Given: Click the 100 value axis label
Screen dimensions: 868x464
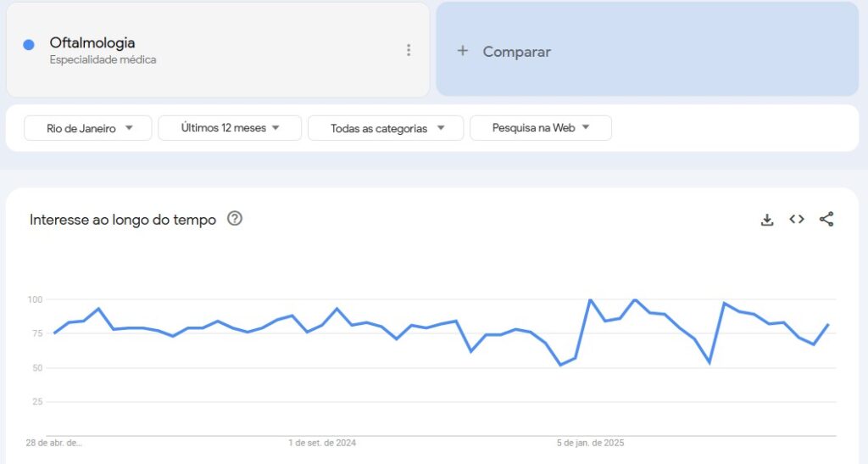Looking at the screenshot, I should click(35, 299).
